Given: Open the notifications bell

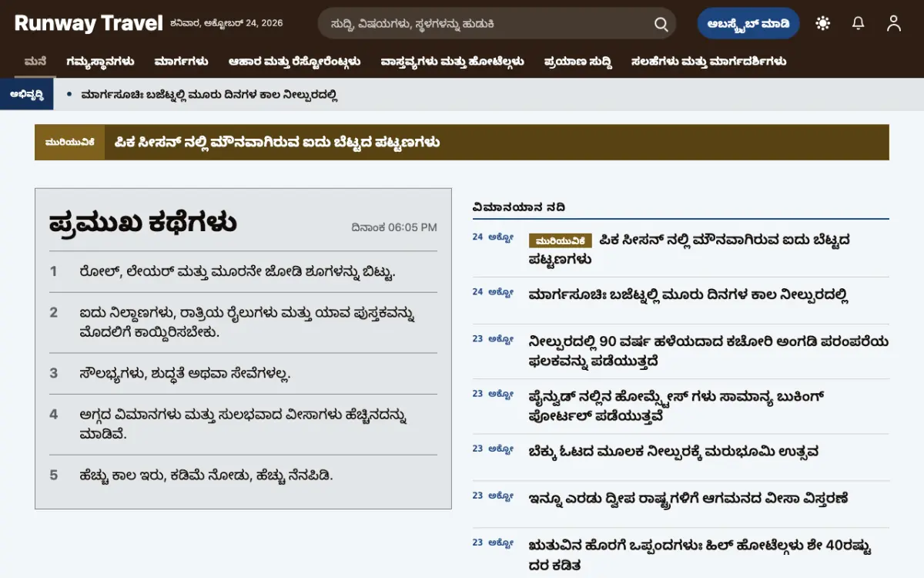Looking at the screenshot, I should tap(859, 23).
